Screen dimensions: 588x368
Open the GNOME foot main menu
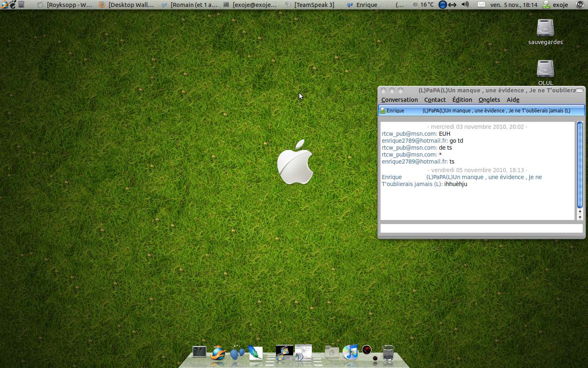pyautogui.click(x=13, y=5)
